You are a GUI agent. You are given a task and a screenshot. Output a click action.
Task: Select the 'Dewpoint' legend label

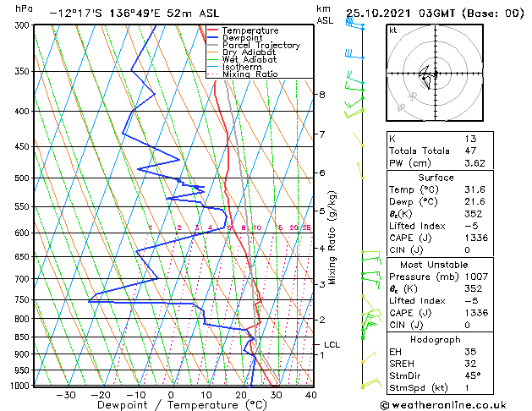[x=242, y=38]
